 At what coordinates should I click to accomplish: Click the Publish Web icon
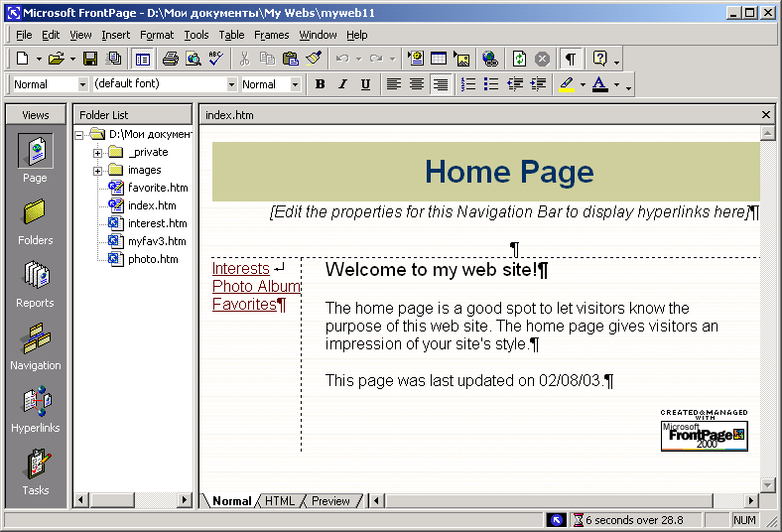click(114, 59)
